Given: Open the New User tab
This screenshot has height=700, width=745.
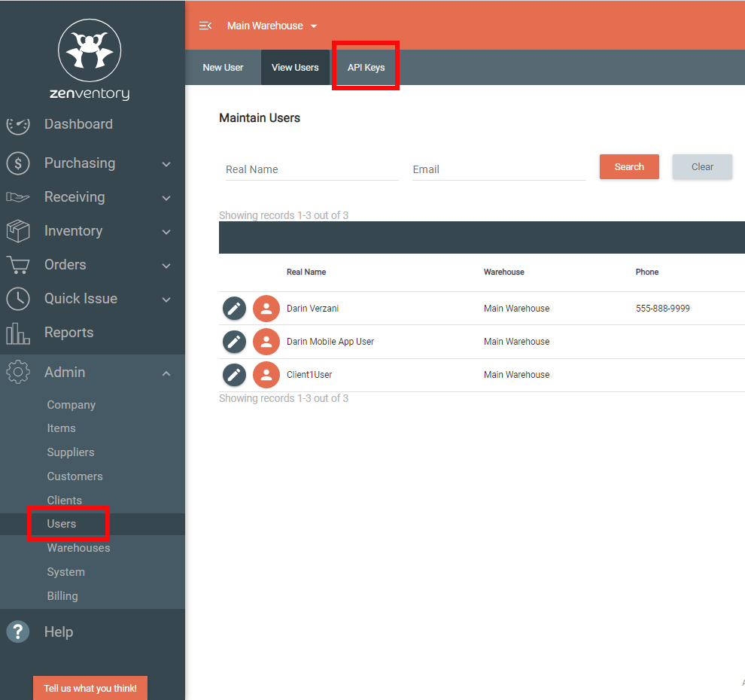Looking at the screenshot, I should [x=223, y=67].
